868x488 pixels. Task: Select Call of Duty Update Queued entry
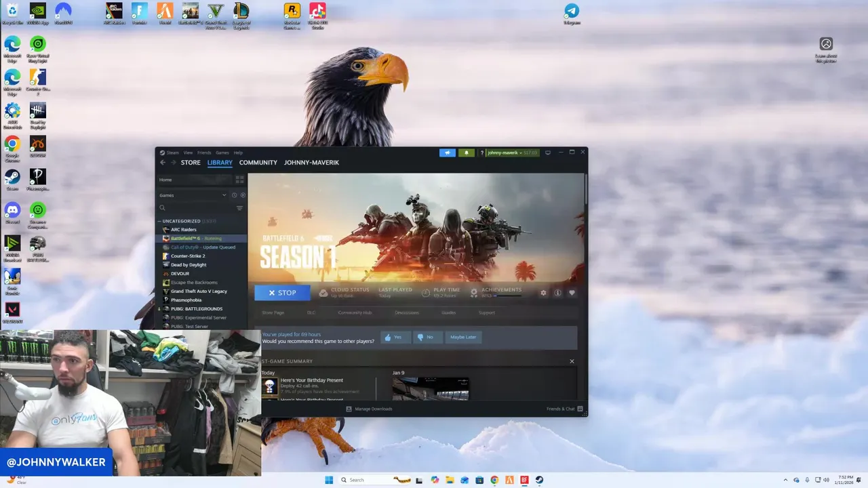tap(203, 247)
